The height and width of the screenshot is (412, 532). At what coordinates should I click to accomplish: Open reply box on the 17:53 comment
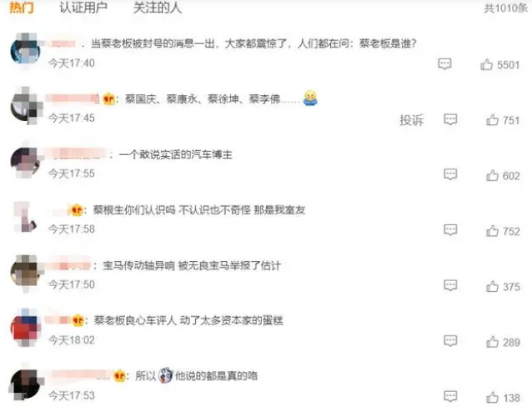click(x=450, y=396)
